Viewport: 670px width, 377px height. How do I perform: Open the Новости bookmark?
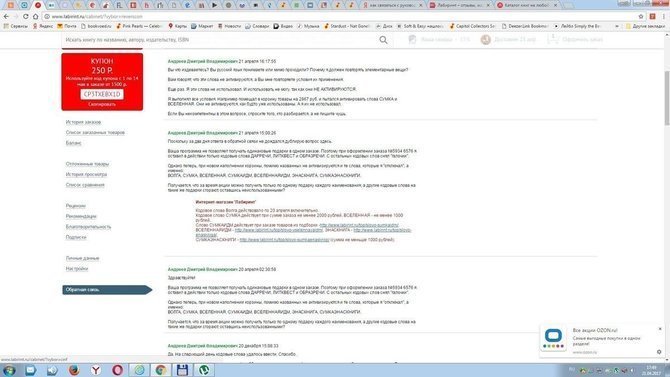click(229, 26)
